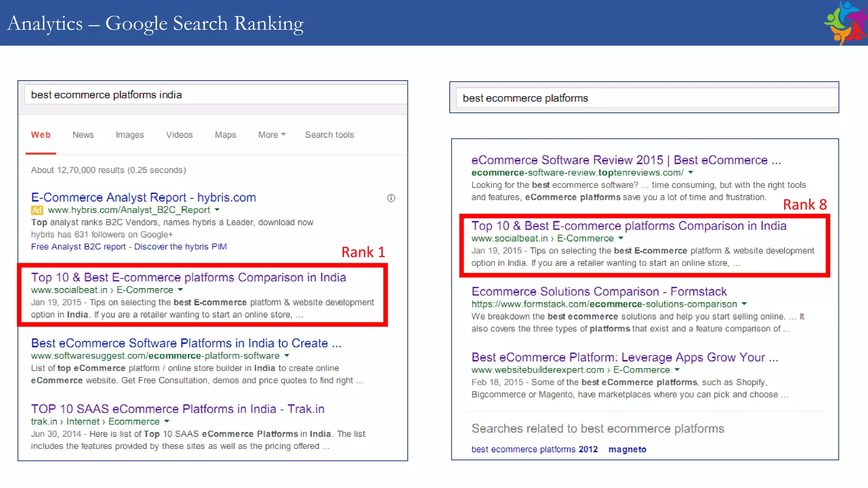Open 'eCommerce Software Review 2015' result
Image resolution: width=868 pixels, height=488 pixels.
pyautogui.click(x=626, y=160)
